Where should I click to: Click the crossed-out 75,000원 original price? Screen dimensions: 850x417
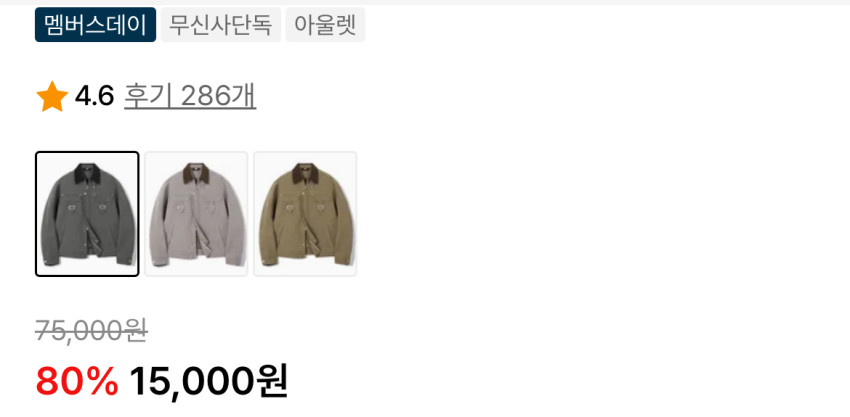click(91, 330)
